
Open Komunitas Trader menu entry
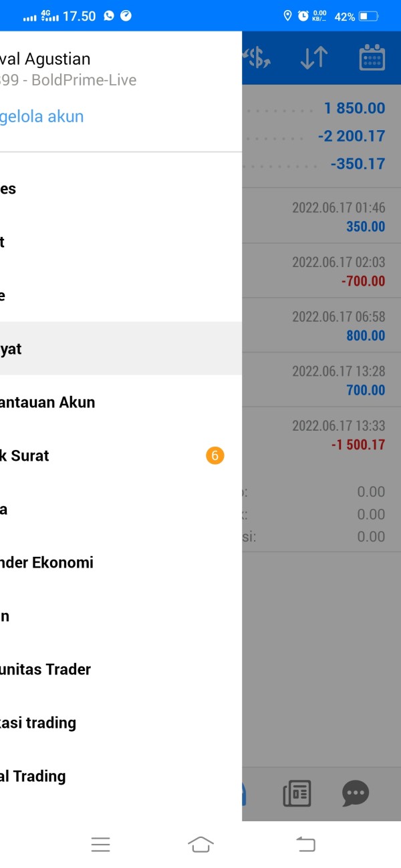[121, 669]
